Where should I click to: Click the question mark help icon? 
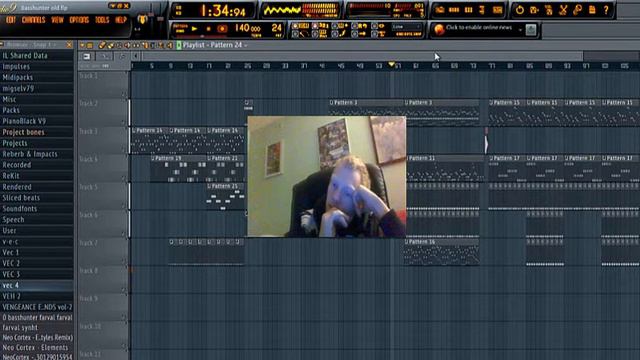point(606,10)
